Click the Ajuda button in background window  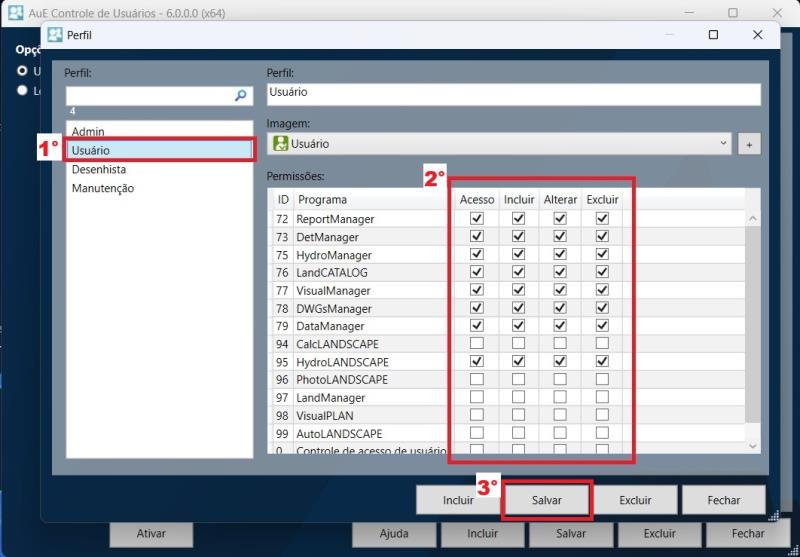(x=394, y=534)
